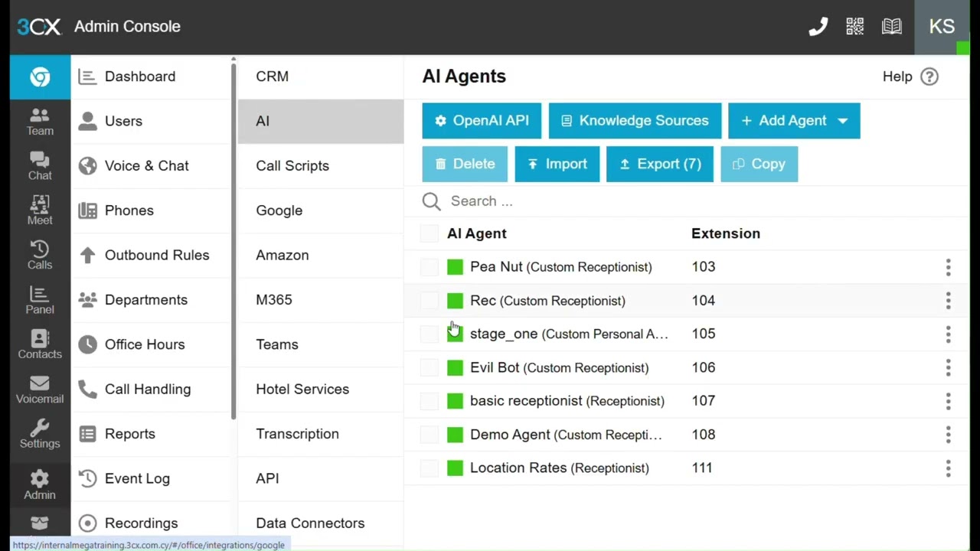Select the Pea Nut agent checkbox
This screenshot has width=980, height=551.
click(x=430, y=267)
